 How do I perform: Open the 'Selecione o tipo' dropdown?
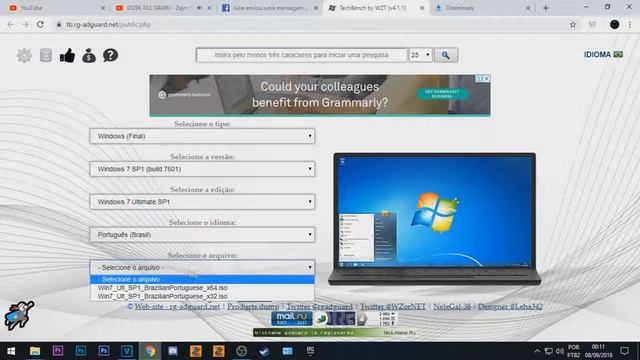202,136
